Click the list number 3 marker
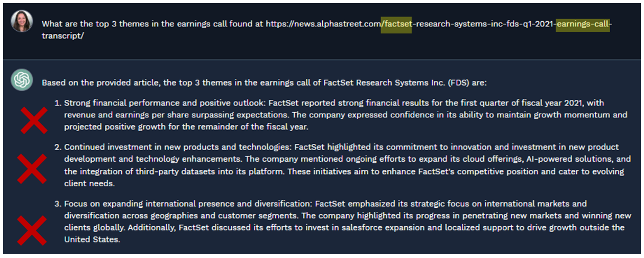This screenshot has height=258, width=644. (58, 204)
